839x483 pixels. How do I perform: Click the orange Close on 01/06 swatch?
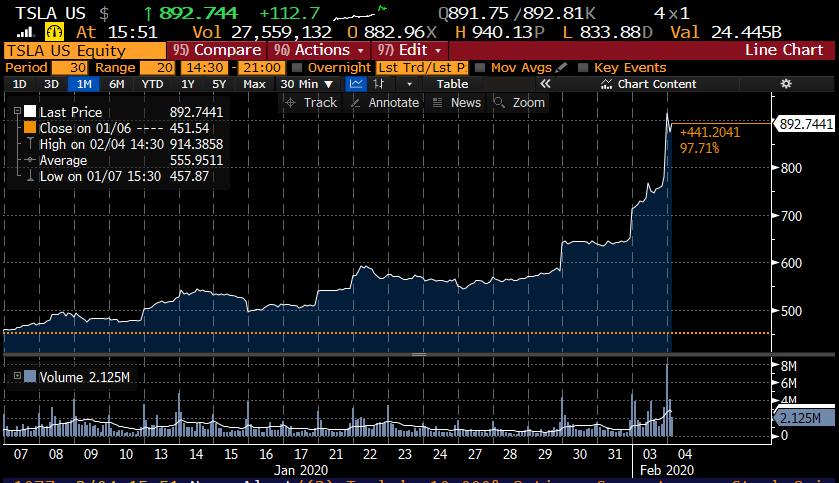30,127
